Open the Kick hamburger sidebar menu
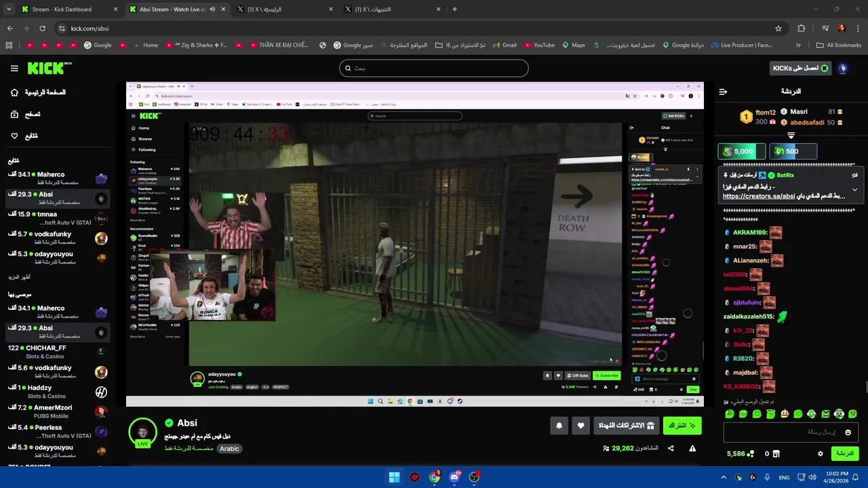This screenshot has height=488, width=868. click(x=14, y=68)
